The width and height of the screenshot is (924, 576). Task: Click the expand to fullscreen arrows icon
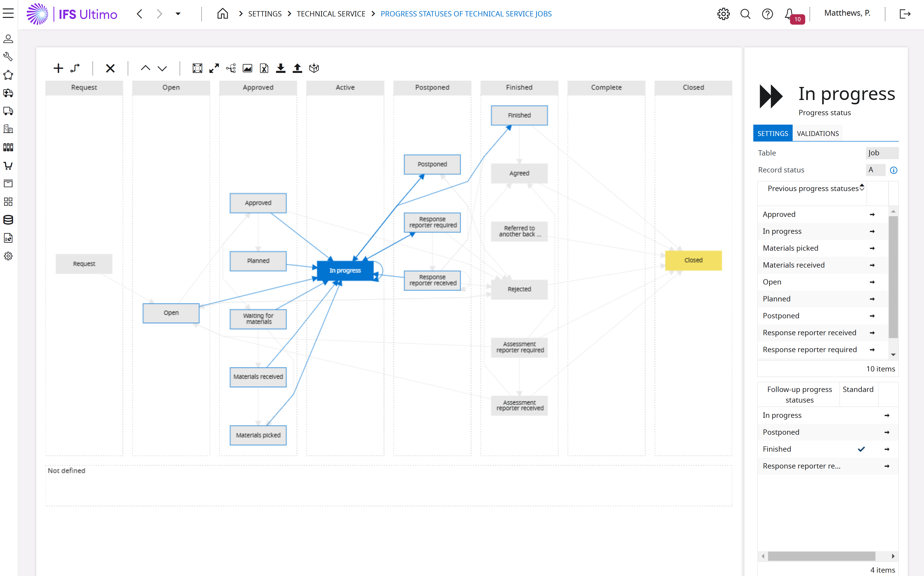(x=214, y=68)
